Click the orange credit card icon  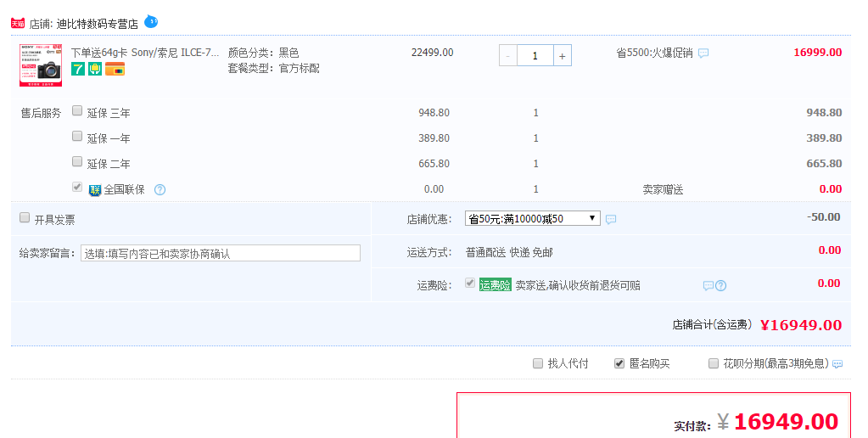[x=115, y=70]
